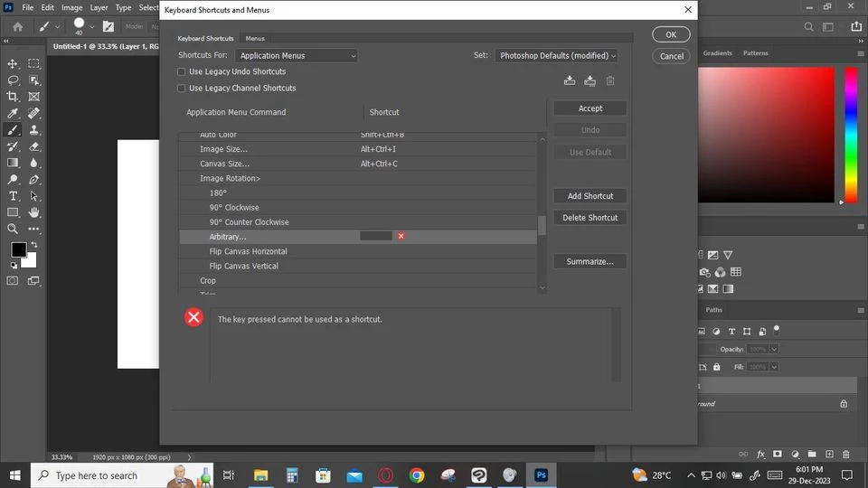
Task: Select the Crop tool
Action: [12, 97]
